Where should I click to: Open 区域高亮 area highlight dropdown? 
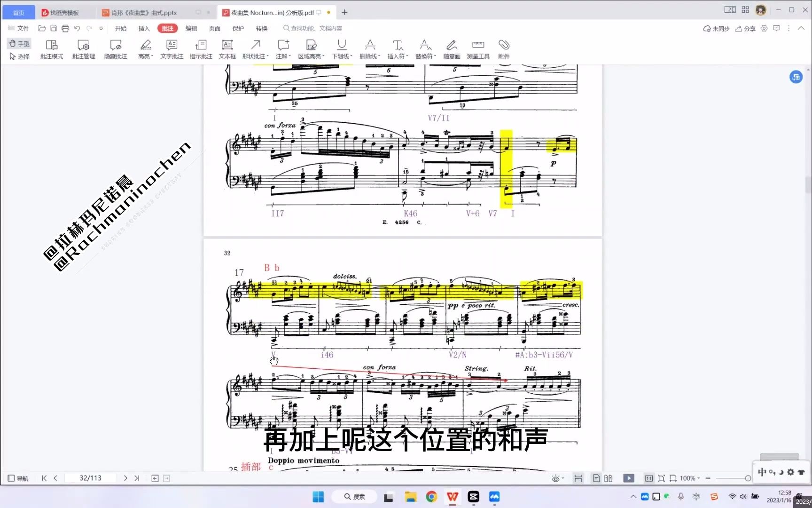click(311, 50)
